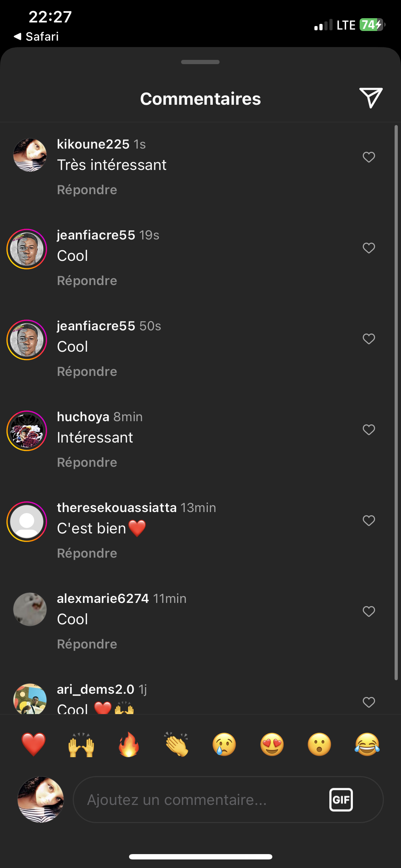Tap the raised hands reaction emoji
The height and width of the screenshot is (868, 401).
click(81, 744)
